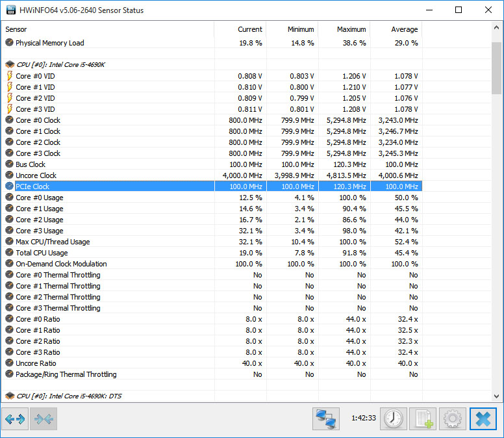
Task: Maximize the HWiNFO64 window
Action: coord(459,10)
